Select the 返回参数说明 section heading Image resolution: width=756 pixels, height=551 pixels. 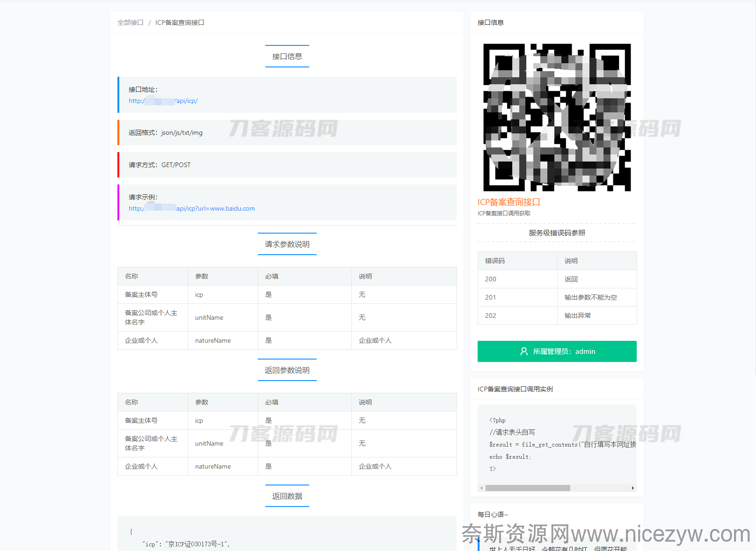click(287, 370)
